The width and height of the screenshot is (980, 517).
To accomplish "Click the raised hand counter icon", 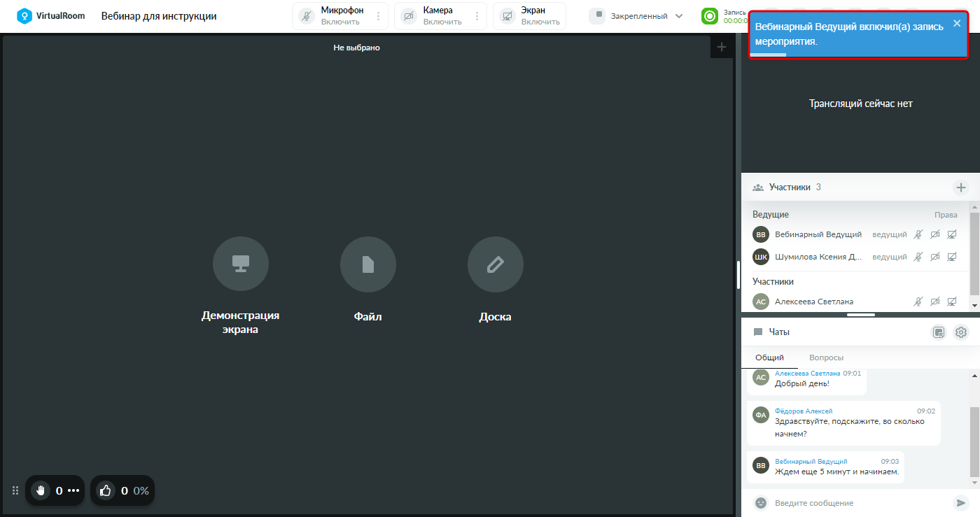I will pyautogui.click(x=41, y=490).
